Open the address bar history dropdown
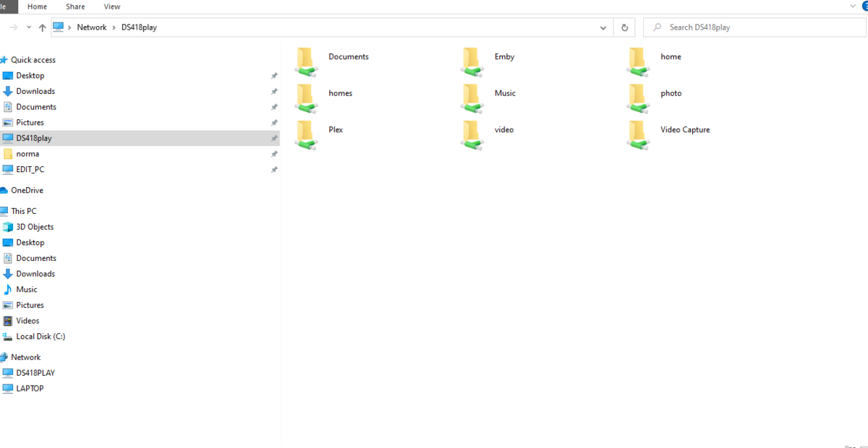Image resolution: width=868 pixels, height=448 pixels. (603, 27)
